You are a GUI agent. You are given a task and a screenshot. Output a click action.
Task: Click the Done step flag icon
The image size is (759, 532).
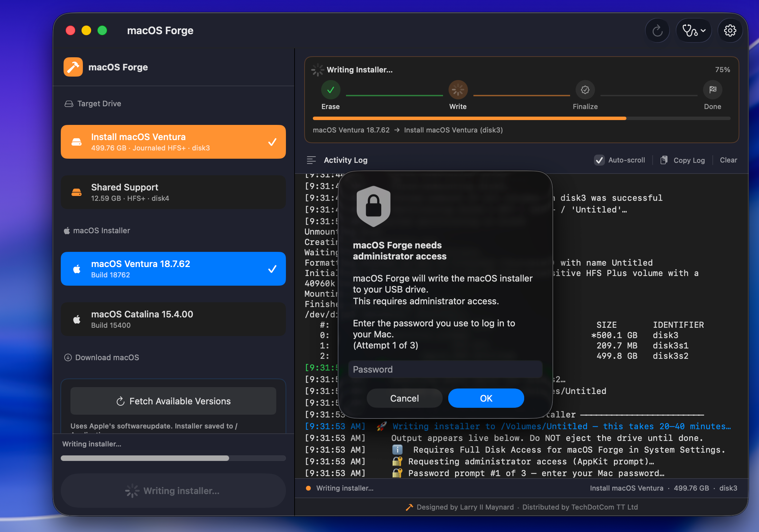[x=713, y=90]
